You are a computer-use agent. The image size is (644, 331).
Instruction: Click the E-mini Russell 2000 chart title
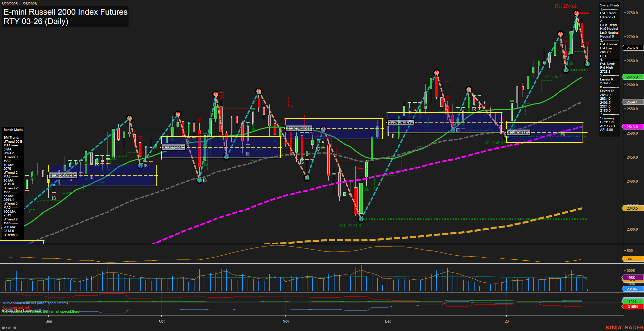(x=65, y=12)
